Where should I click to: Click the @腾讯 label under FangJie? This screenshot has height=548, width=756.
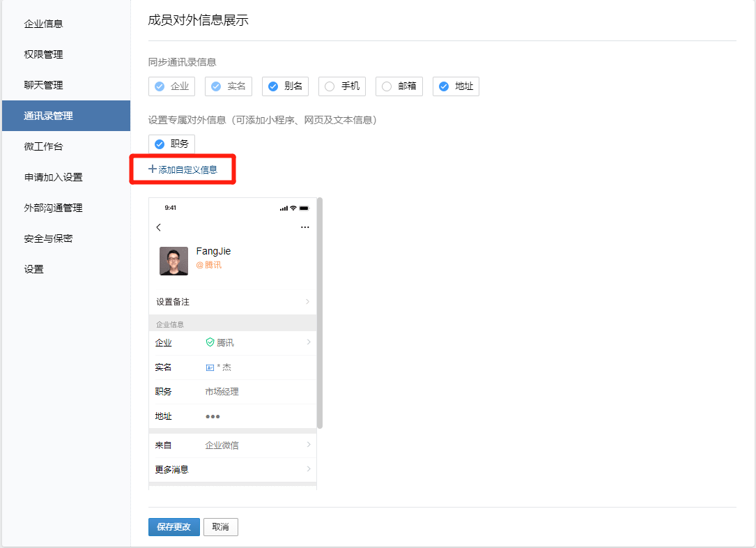pyautogui.click(x=209, y=265)
